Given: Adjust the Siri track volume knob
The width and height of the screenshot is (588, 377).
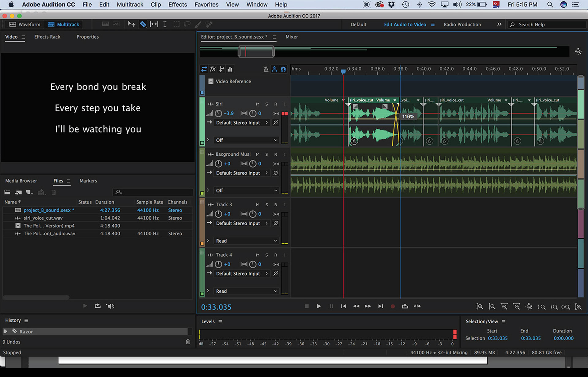Looking at the screenshot, I should tap(218, 113).
